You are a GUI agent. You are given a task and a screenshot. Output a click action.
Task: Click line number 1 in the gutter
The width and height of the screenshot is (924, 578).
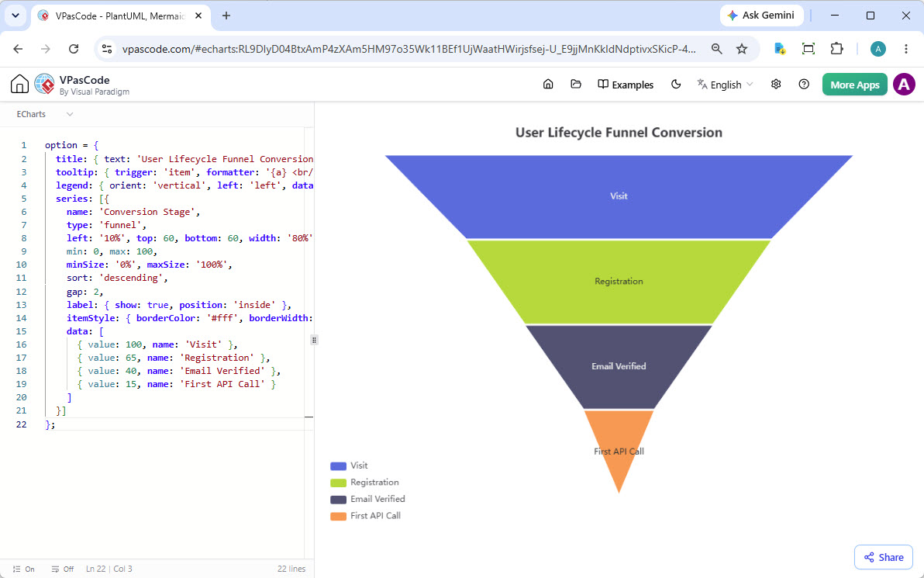pyautogui.click(x=24, y=145)
